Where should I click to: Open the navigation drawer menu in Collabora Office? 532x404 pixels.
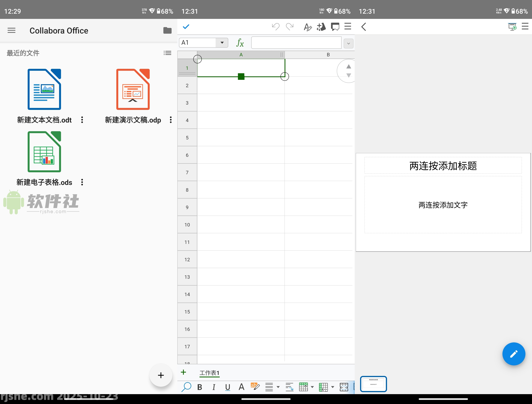[11, 30]
